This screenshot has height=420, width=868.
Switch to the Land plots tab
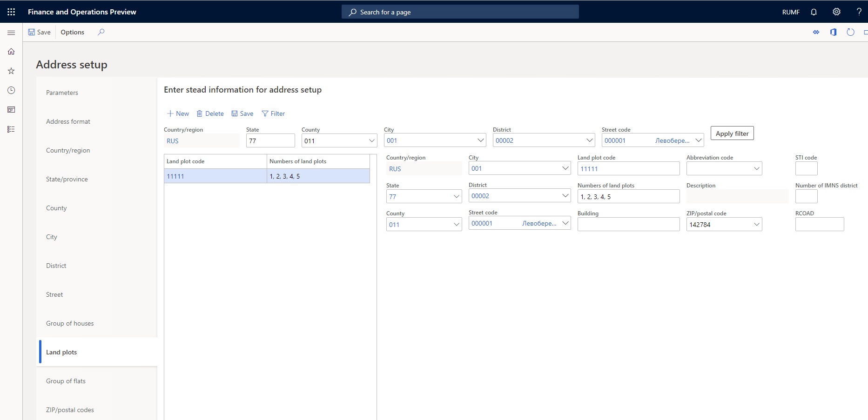61,352
